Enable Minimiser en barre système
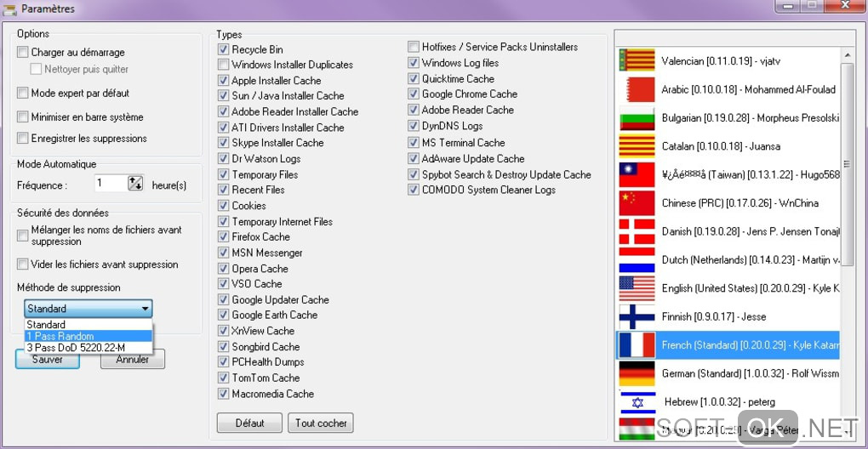 tap(23, 117)
